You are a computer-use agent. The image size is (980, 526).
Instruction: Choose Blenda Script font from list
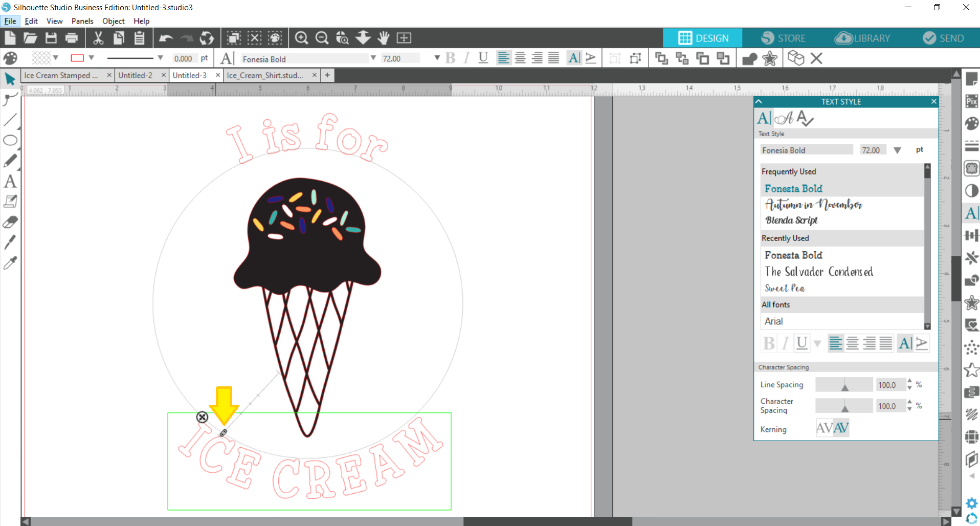click(x=791, y=220)
